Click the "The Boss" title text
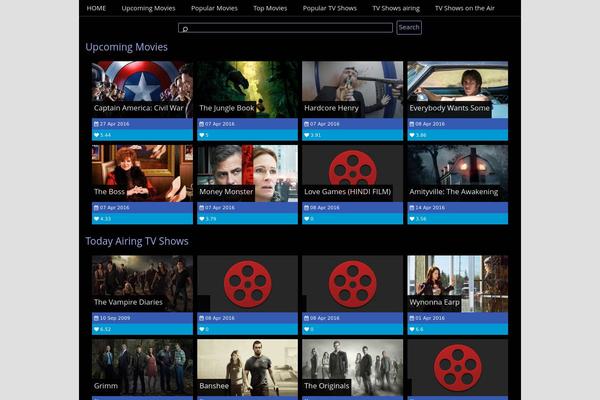The width and height of the screenshot is (600, 400). coord(109,192)
